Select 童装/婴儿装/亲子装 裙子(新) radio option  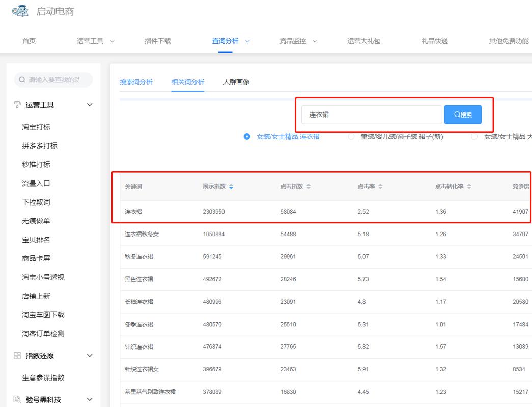(x=351, y=137)
